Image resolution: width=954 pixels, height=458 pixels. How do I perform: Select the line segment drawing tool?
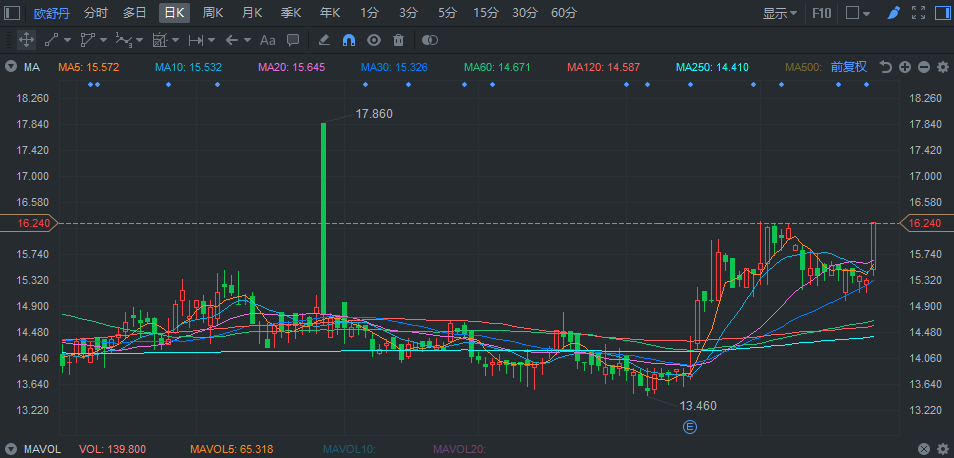(51, 40)
